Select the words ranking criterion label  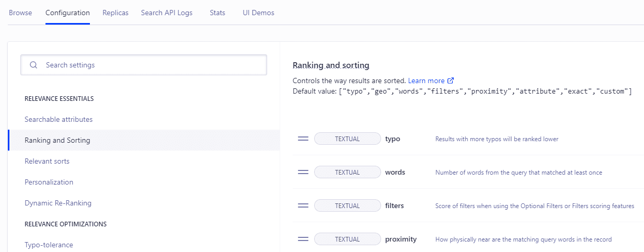(x=395, y=172)
